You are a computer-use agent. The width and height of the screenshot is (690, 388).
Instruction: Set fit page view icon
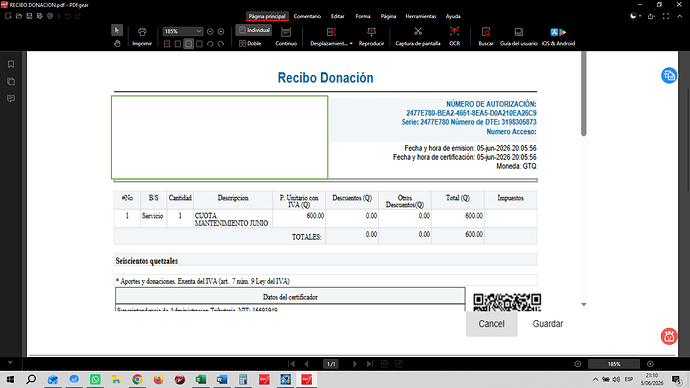tap(177, 44)
